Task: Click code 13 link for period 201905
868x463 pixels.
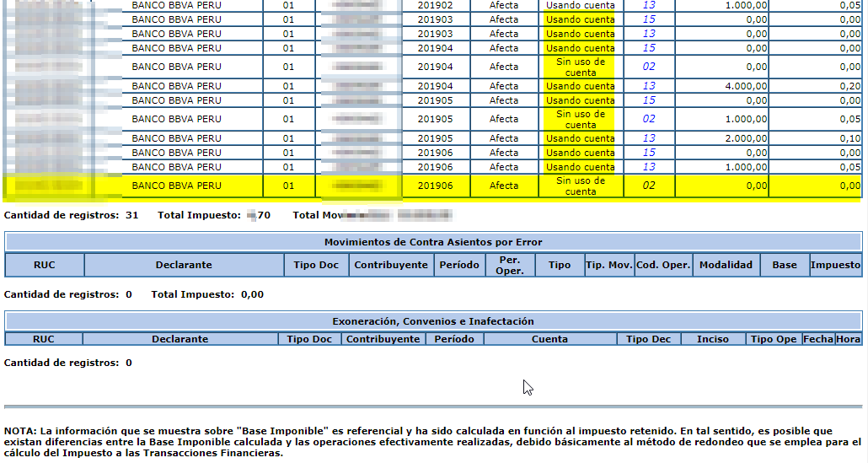Action: 648,138
